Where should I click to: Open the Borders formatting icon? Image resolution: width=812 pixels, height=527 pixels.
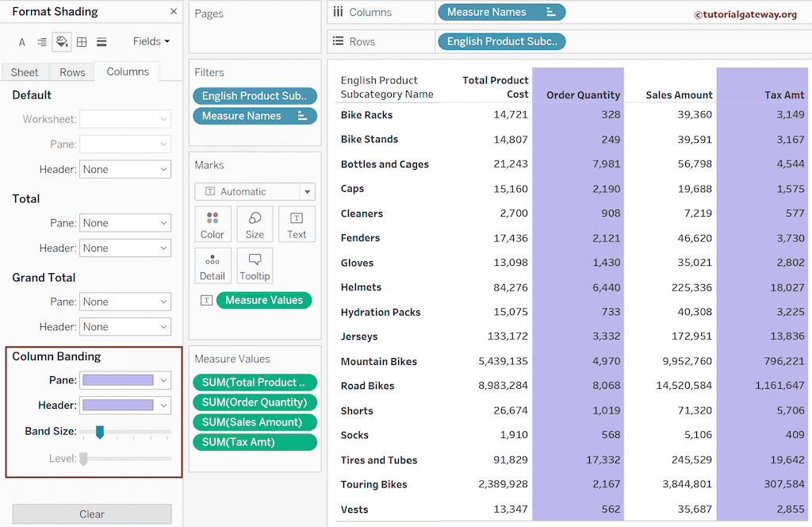(x=82, y=41)
